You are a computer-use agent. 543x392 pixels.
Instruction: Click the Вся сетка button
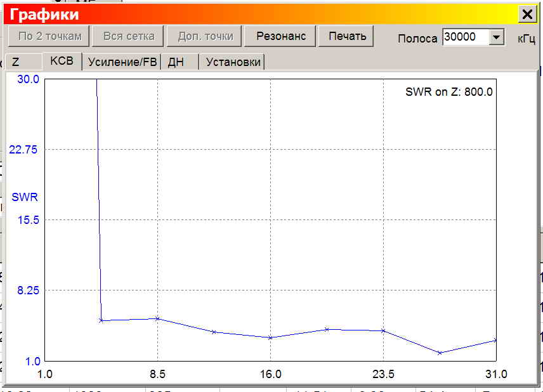click(128, 36)
